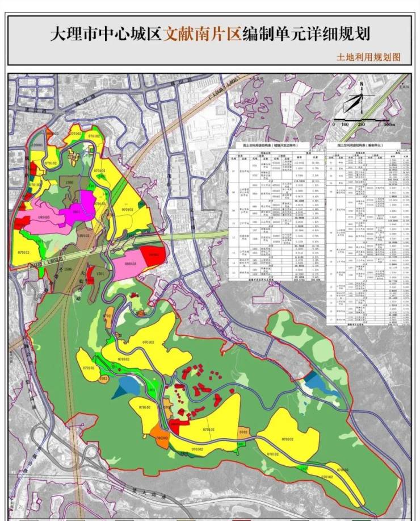The height and width of the screenshot is (521, 420).
Task: Click table heading 国土空间用途结构表（编制单元）
Action: (x=360, y=145)
